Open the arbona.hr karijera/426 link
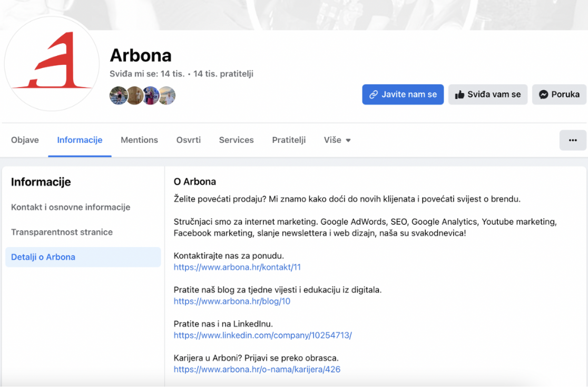Screen dimensions: 588x387 (257, 370)
